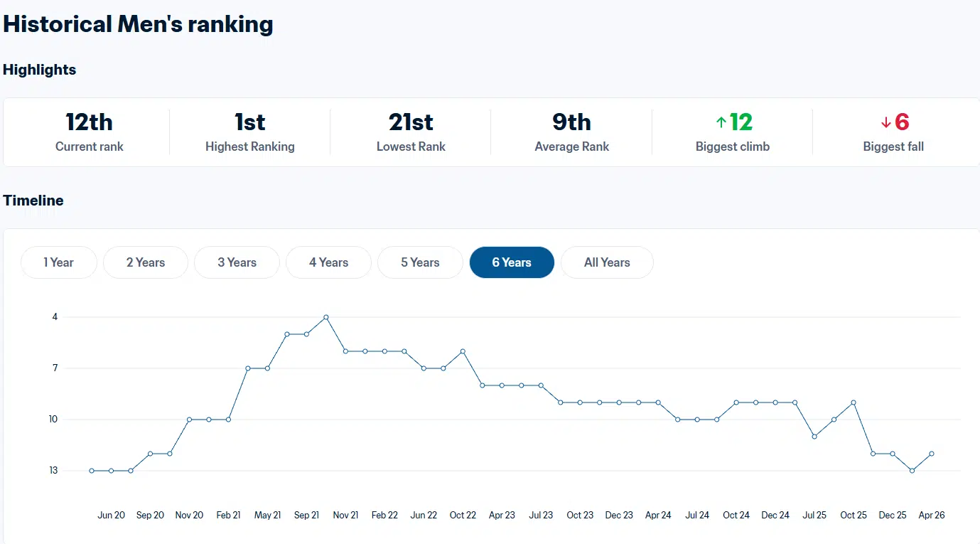
Task: Choose the 3 Years range tab
Action: [x=237, y=262]
